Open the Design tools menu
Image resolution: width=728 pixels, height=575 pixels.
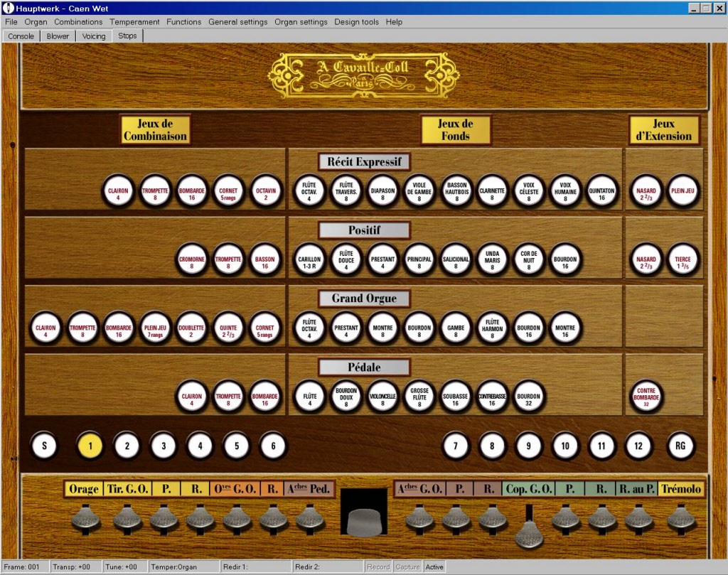coord(357,22)
